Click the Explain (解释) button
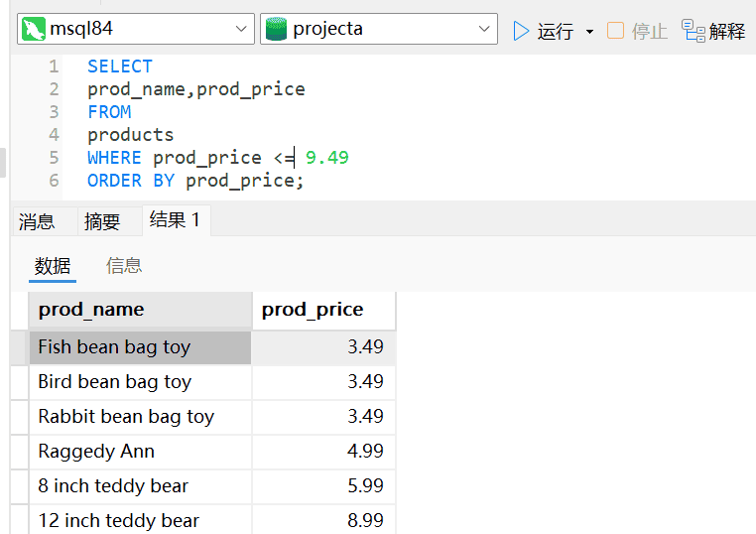This screenshot has height=534, width=756. tap(713, 31)
